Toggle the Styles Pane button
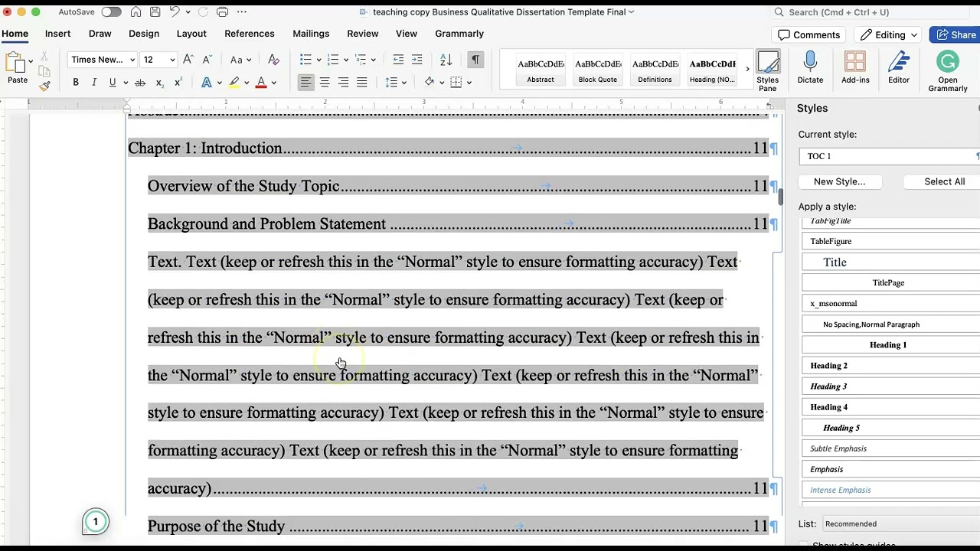 click(768, 71)
